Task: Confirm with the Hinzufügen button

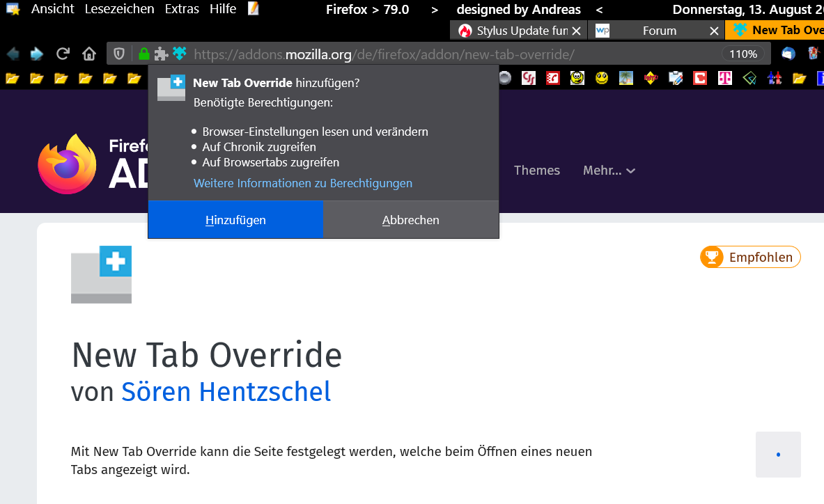Action: click(235, 220)
